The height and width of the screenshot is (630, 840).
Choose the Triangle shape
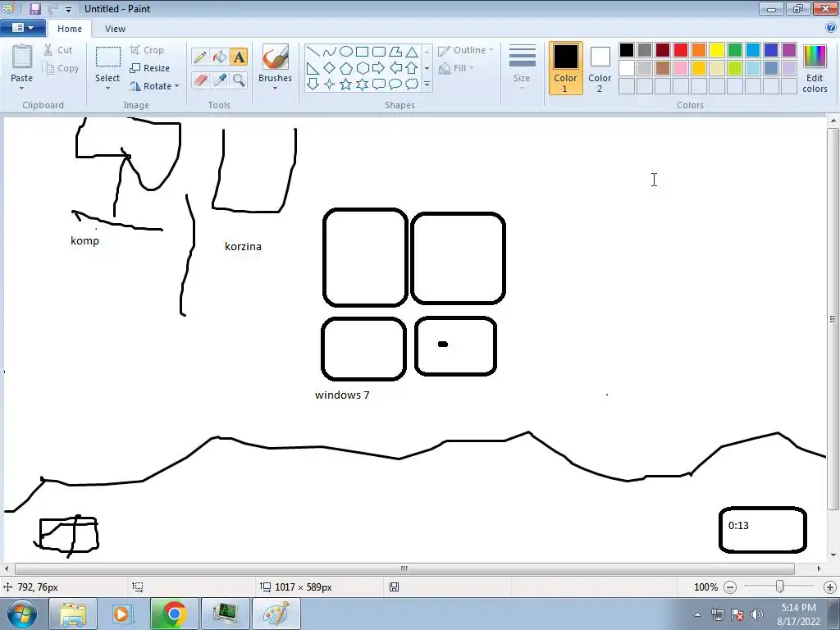pyautogui.click(x=412, y=52)
